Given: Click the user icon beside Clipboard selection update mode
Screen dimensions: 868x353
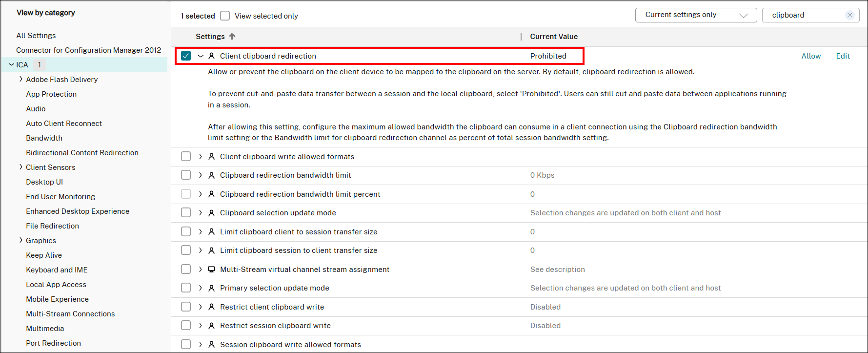Looking at the screenshot, I should pyautogui.click(x=212, y=213).
